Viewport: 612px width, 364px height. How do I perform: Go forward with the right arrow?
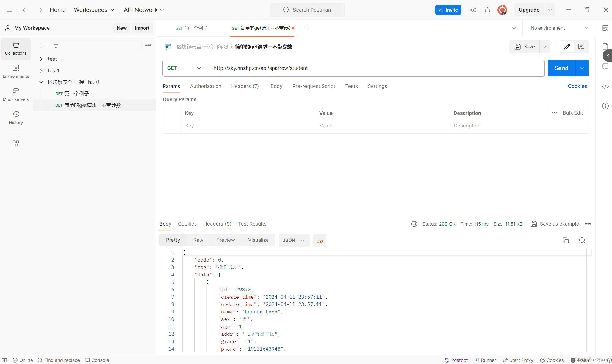(40, 10)
